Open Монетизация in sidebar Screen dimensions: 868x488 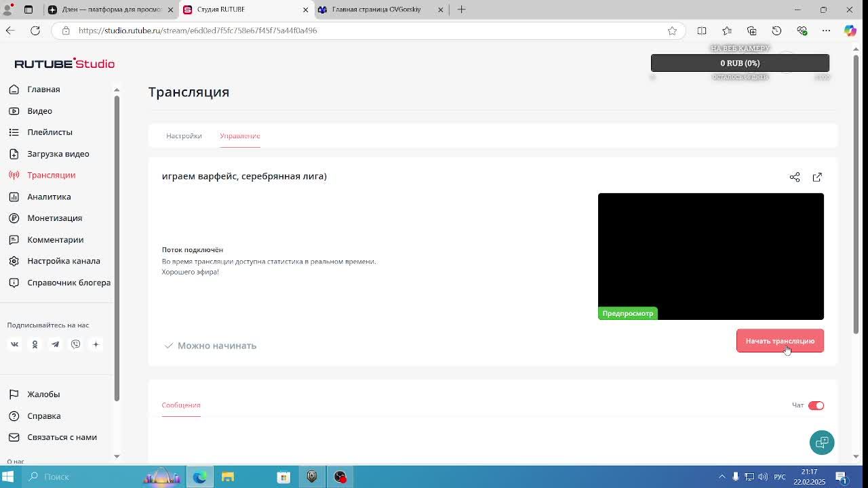[x=54, y=218]
